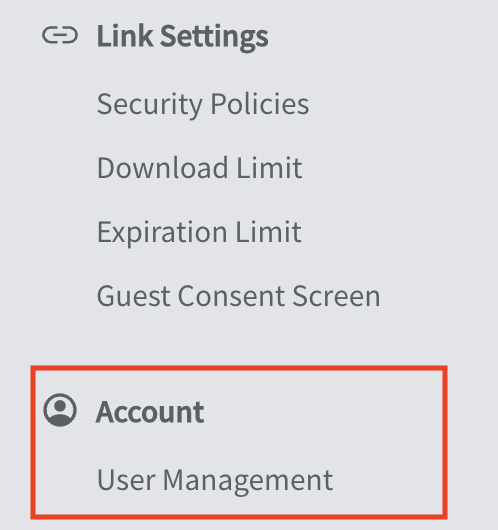Click the chain link icon beside Link Settings
498x530 pixels.
[x=60, y=35]
